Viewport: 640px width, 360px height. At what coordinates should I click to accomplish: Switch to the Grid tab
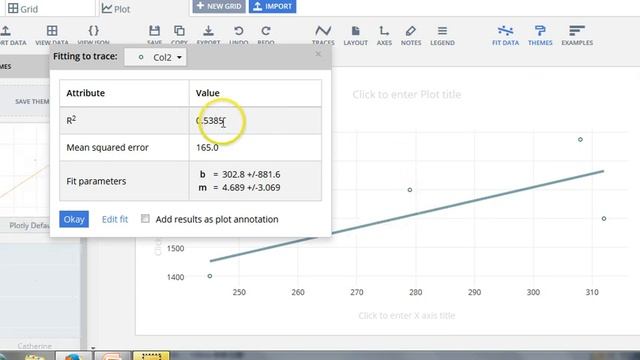[x=23, y=8]
